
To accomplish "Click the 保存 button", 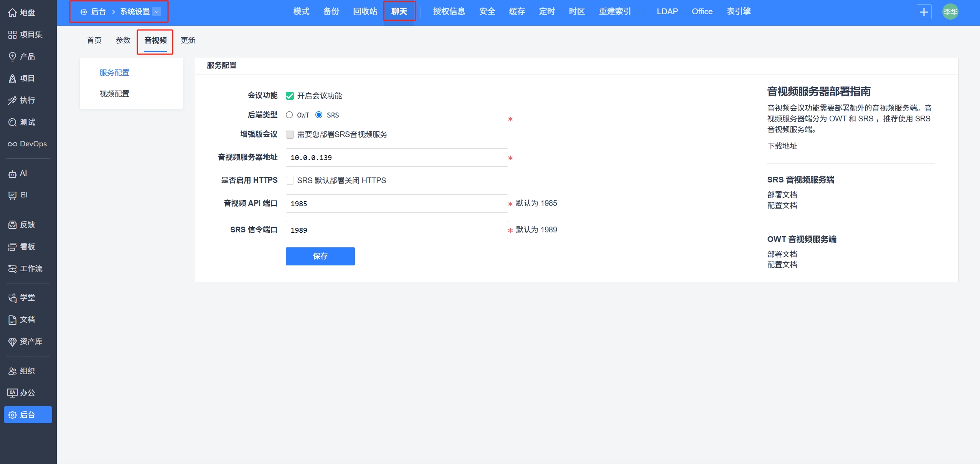I will tap(320, 256).
